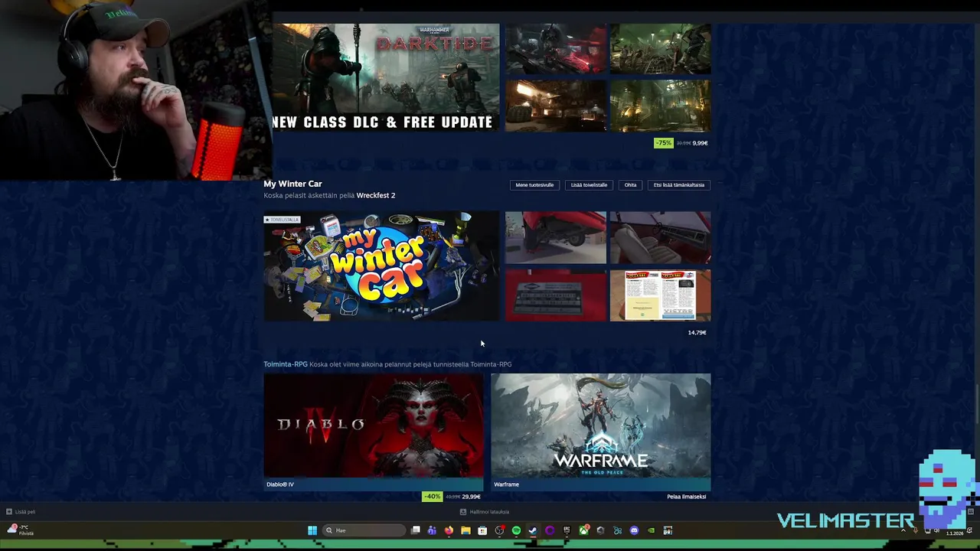Click Warframe Pelaa ilmaiseksi label

pos(686,497)
